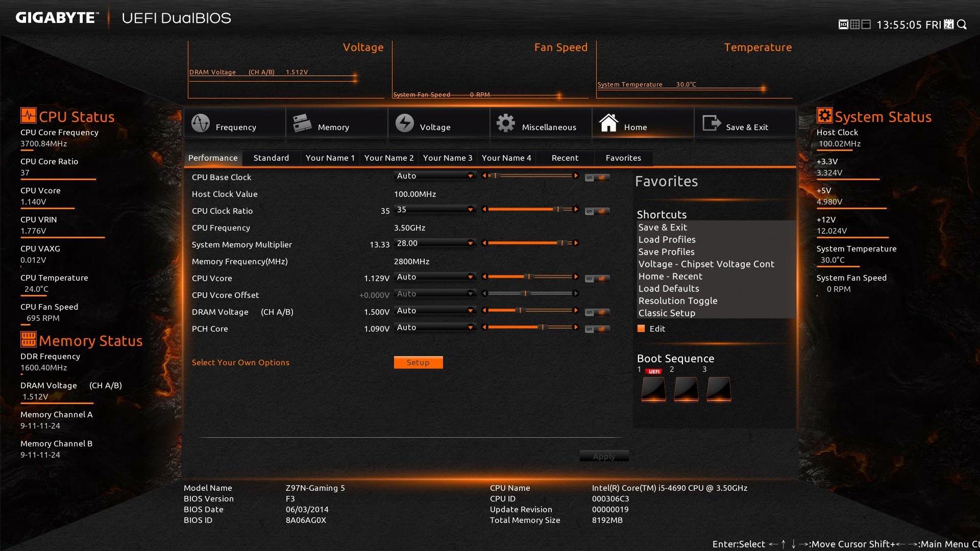Switch to the Favorites tab
Screen dimensions: 980x551
[624, 158]
